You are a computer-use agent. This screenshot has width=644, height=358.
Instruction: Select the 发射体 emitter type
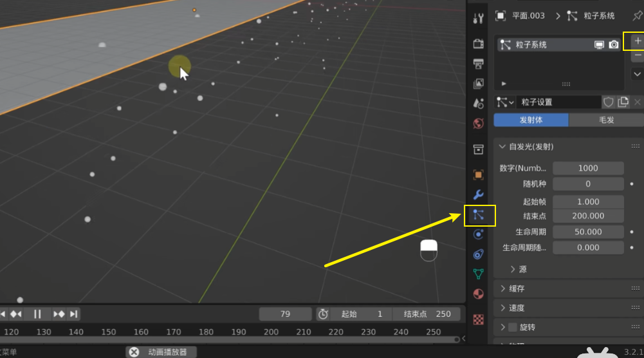(531, 120)
